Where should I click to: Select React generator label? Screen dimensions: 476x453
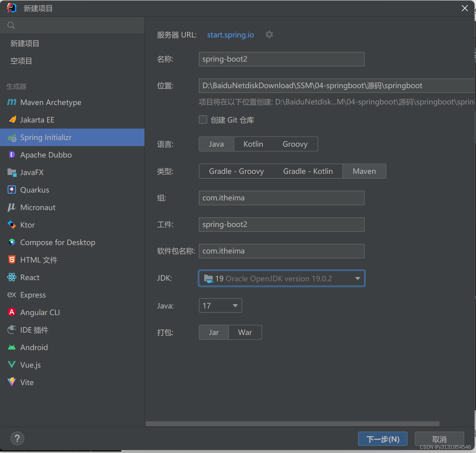(30, 277)
